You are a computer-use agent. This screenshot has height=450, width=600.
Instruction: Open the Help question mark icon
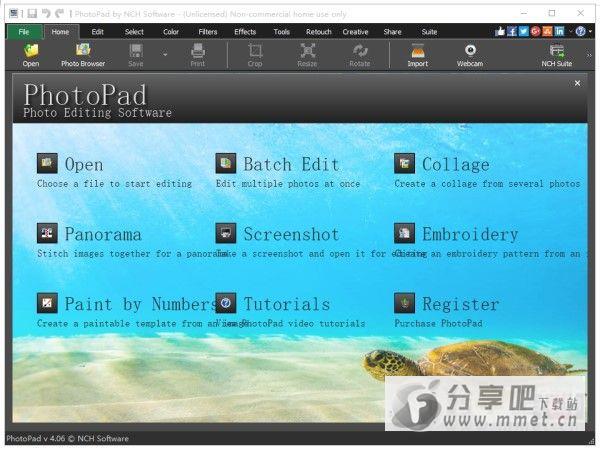pos(580,31)
